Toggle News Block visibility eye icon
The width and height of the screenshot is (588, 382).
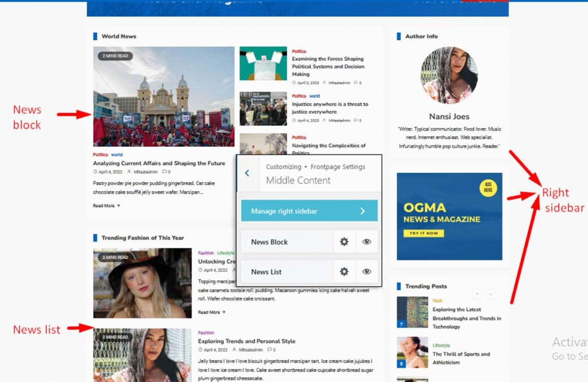[x=367, y=242]
